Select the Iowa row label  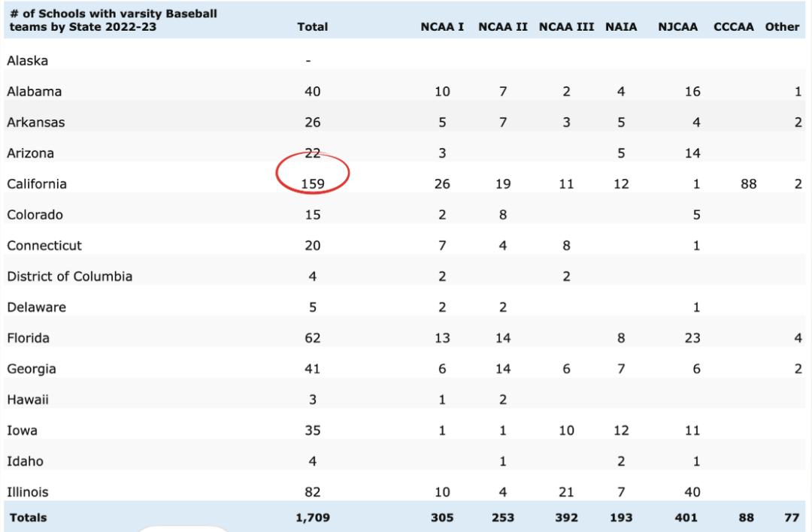[x=22, y=431]
